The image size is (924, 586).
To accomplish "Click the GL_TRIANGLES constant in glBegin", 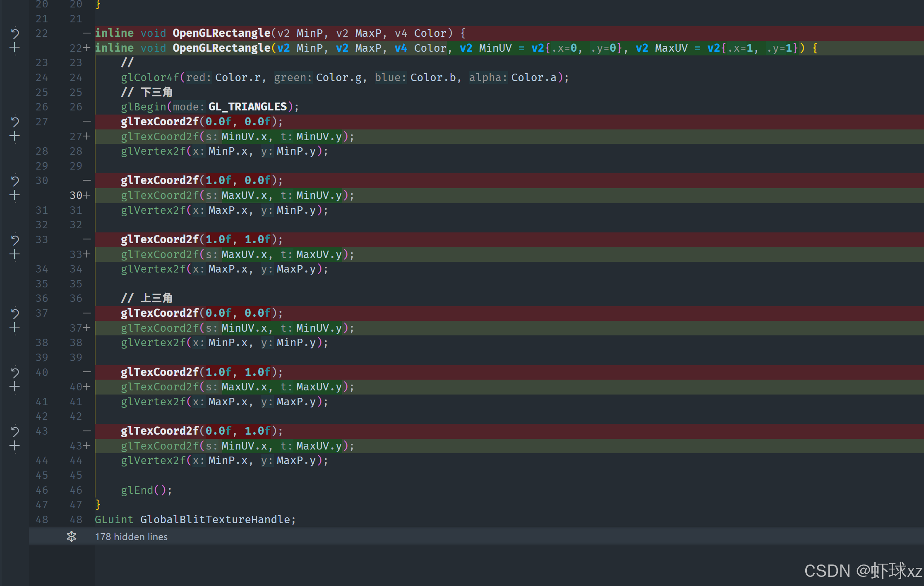I will [x=247, y=107].
